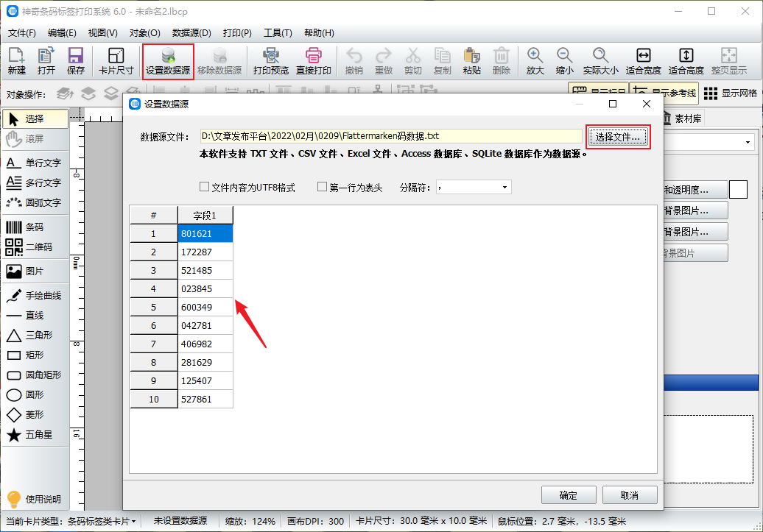Select the 条码 barcode tool
This screenshot has height=532, width=763.
click(x=35, y=227)
